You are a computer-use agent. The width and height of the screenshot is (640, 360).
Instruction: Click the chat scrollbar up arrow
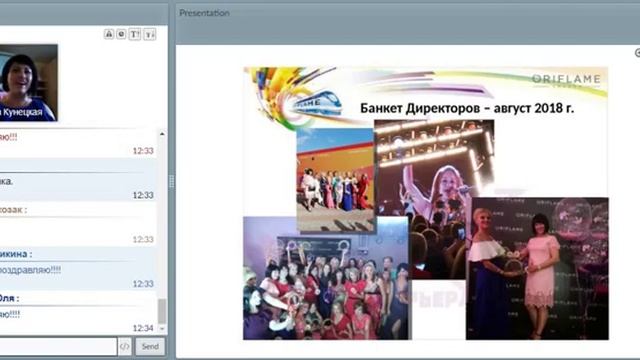pos(162,133)
